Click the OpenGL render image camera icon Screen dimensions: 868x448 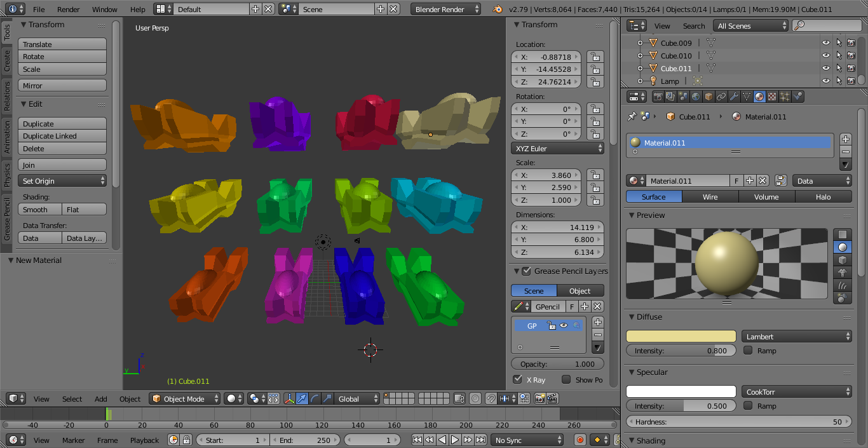coord(540,399)
